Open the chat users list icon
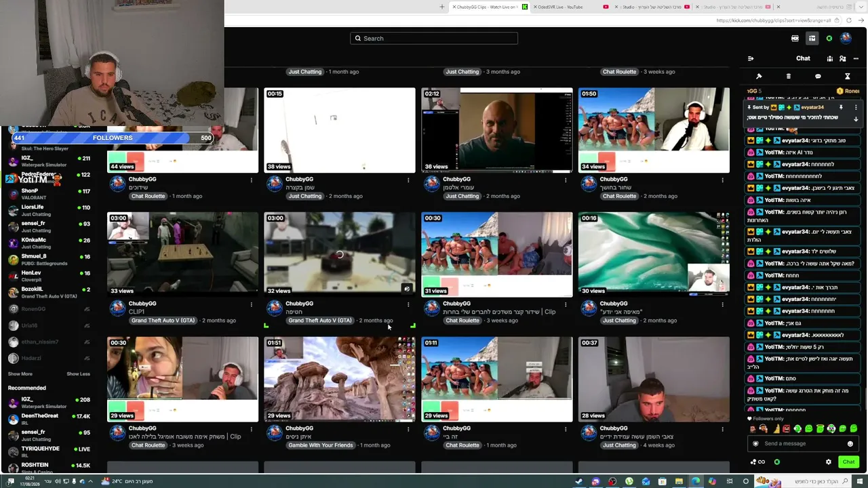This screenshot has width=868, height=488. pyautogui.click(x=843, y=58)
